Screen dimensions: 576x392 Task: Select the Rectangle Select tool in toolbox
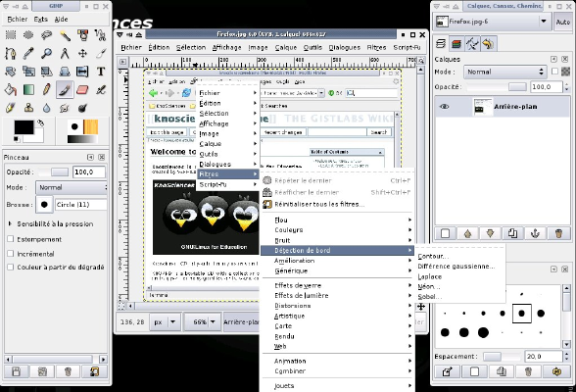point(10,35)
